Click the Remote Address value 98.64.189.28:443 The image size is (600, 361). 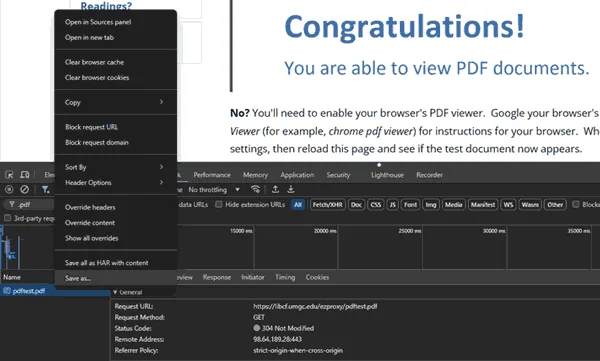(x=277, y=339)
